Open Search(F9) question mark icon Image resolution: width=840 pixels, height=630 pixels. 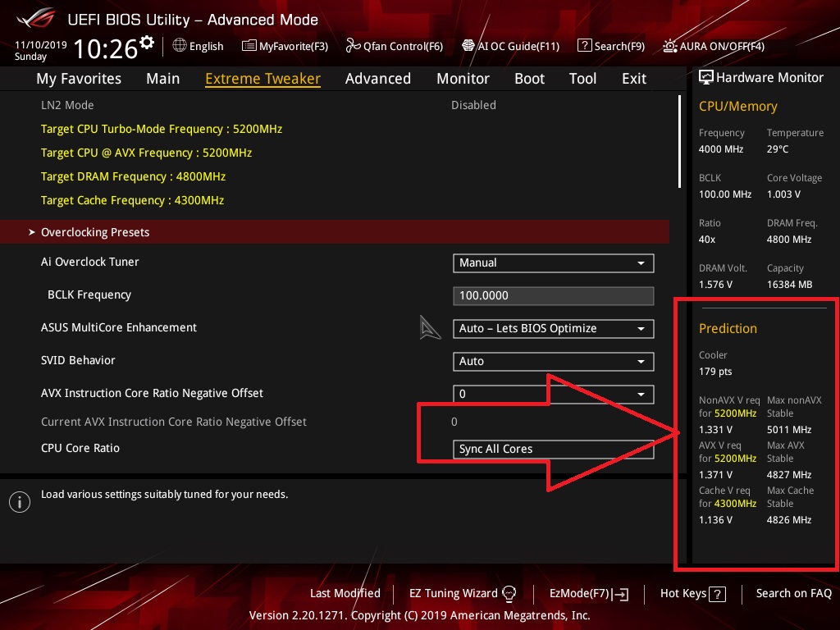click(x=584, y=46)
